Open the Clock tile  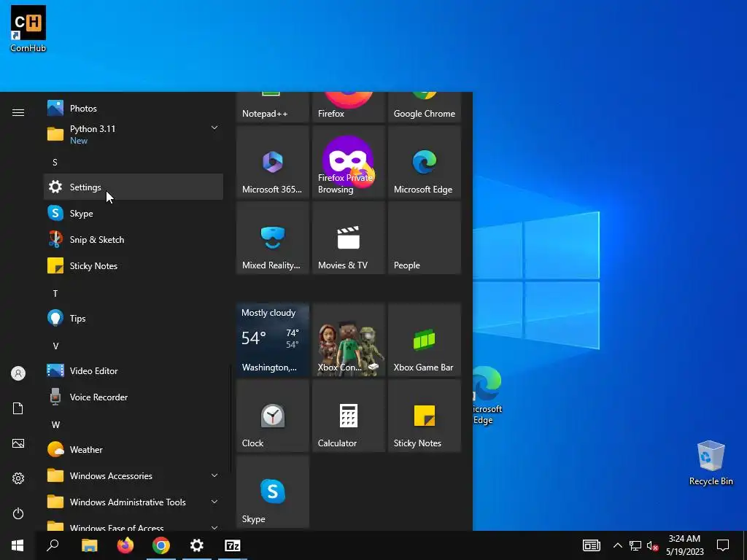pos(273,415)
